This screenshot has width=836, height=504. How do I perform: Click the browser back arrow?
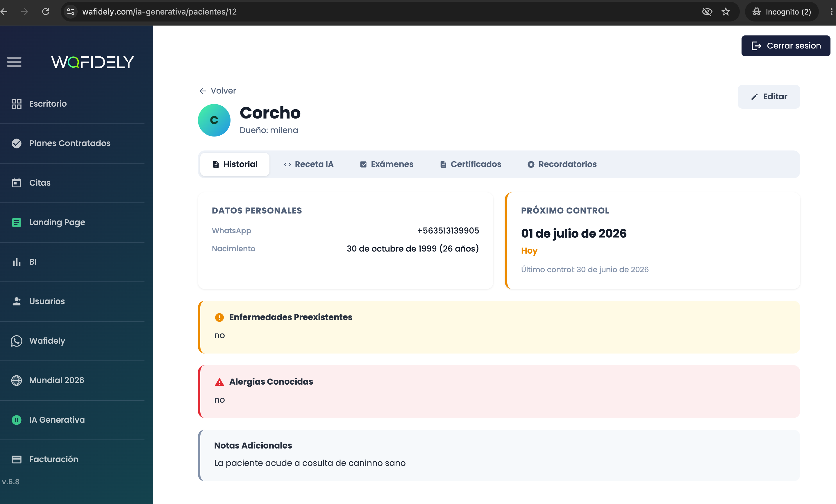click(4, 12)
